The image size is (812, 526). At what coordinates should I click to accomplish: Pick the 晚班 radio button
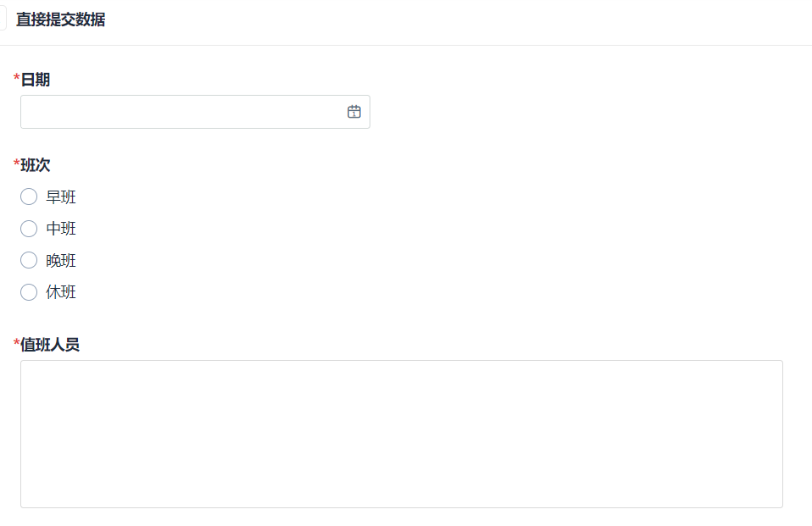pyautogui.click(x=29, y=261)
